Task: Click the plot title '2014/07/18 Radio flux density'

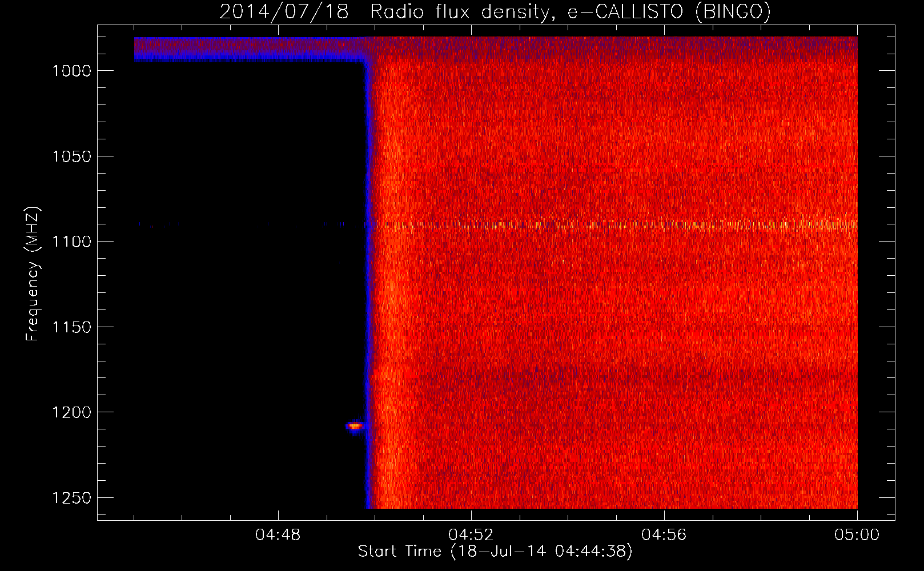Action: (x=495, y=11)
